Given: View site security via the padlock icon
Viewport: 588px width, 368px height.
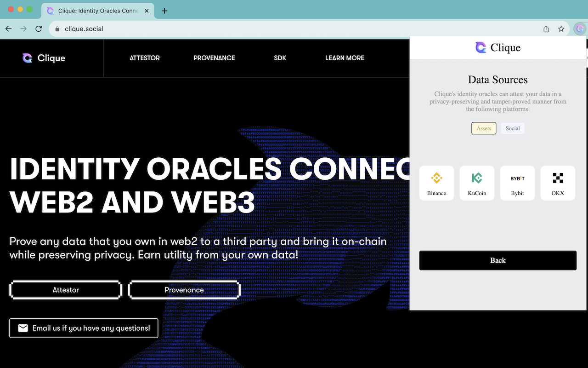Looking at the screenshot, I should coord(57,29).
